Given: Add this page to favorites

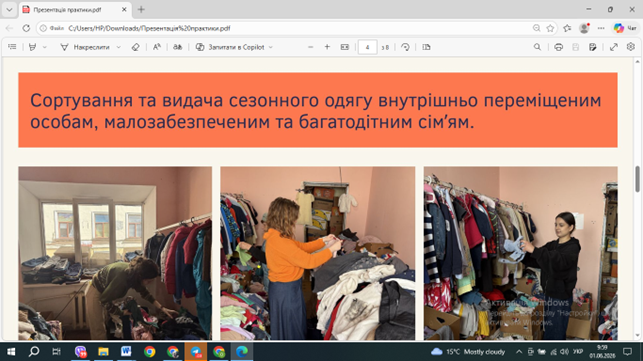Looking at the screenshot, I should [550, 28].
